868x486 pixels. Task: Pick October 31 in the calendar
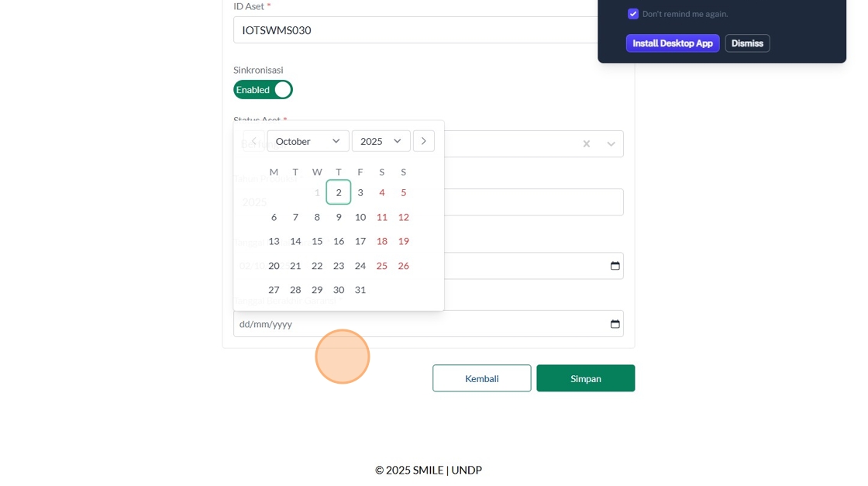click(360, 290)
